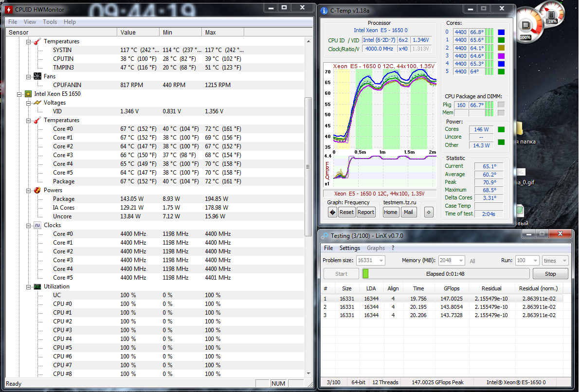Screen dimensions: 580x392
Task: Click the HWMonitor vertical scrollbar thumb
Action: [308, 166]
